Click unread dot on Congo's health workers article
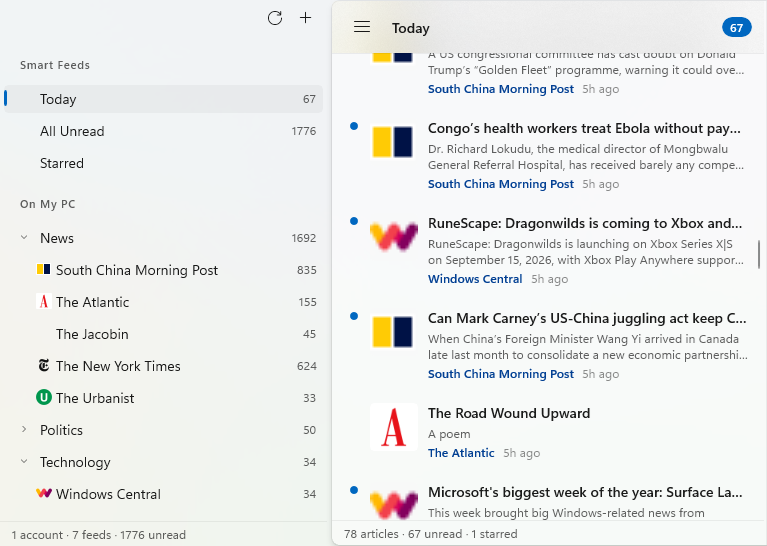 point(354,126)
